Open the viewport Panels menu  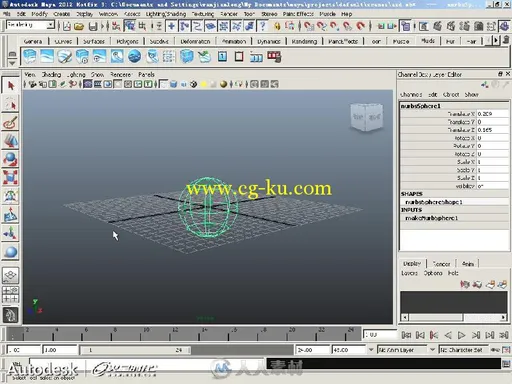[146, 74]
